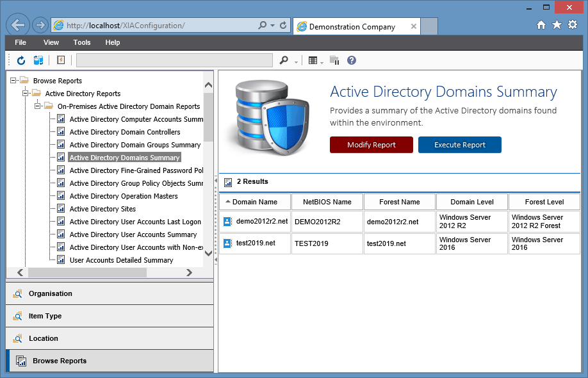The width and height of the screenshot is (588, 378).
Task: Click the demo2012r2.net row domain icon
Action: (227, 222)
